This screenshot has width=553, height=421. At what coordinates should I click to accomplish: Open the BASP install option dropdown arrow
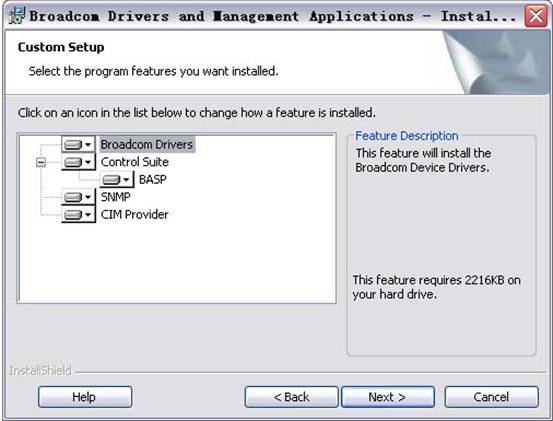[126, 180]
